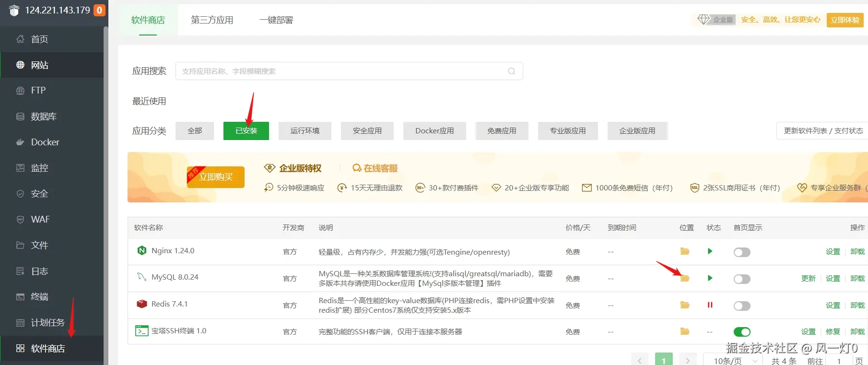The width and height of the screenshot is (868, 365).
Task: Disable homepage display for 宝塔SSH终端
Action: [x=742, y=332]
